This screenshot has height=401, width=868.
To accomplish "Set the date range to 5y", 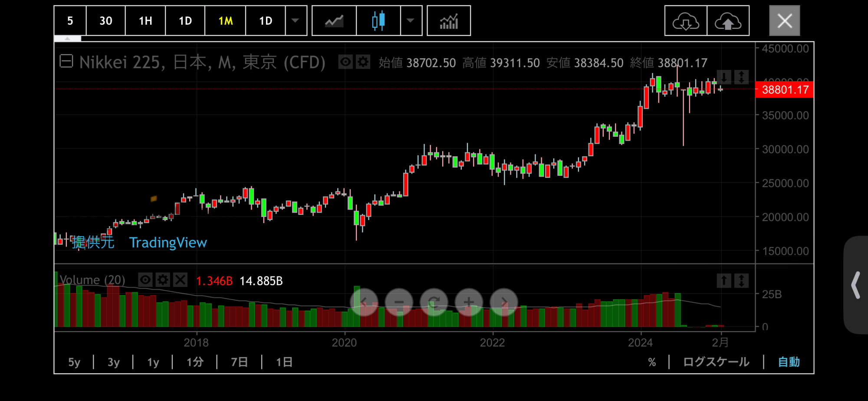I will (x=74, y=362).
